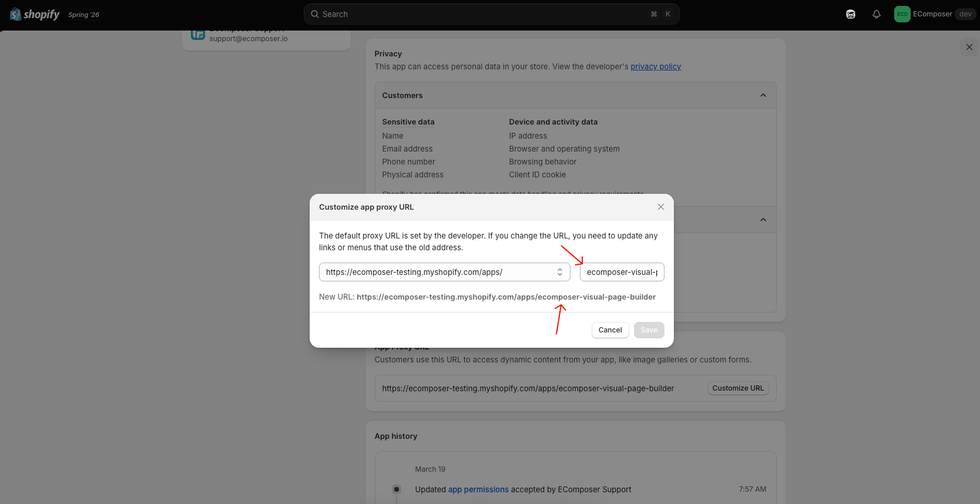Select the existing app proxy URL text

[x=528, y=388]
